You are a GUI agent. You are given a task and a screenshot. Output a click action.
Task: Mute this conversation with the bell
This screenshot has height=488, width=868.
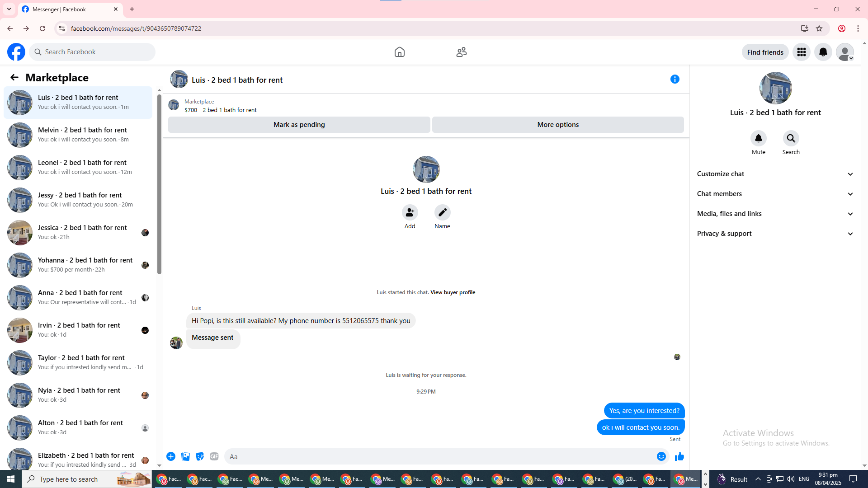(x=758, y=138)
